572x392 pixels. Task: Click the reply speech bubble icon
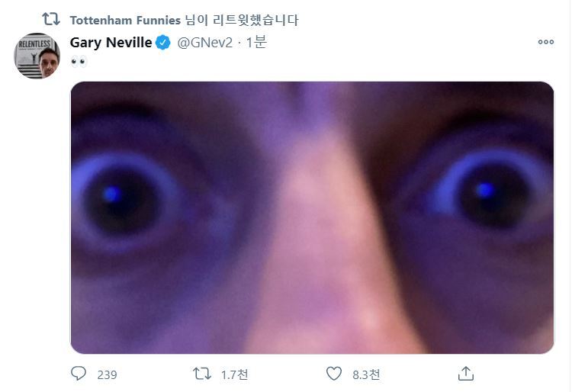[79, 374]
